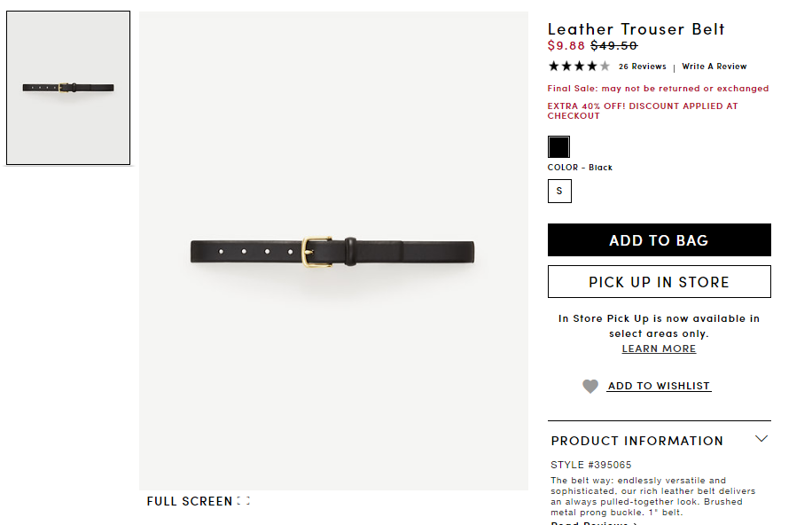This screenshot has width=812, height=525.
Task: Click the star rating icons
Action: click(x=579, y=67)
